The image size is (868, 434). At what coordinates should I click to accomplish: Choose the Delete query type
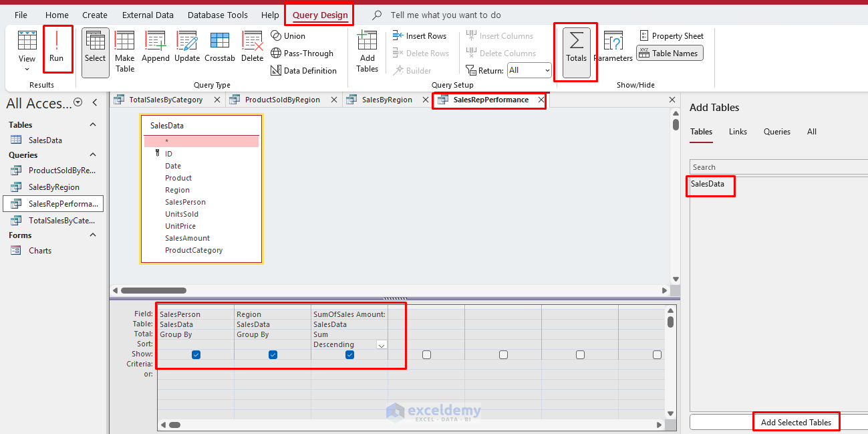click(x=252, y=48)
